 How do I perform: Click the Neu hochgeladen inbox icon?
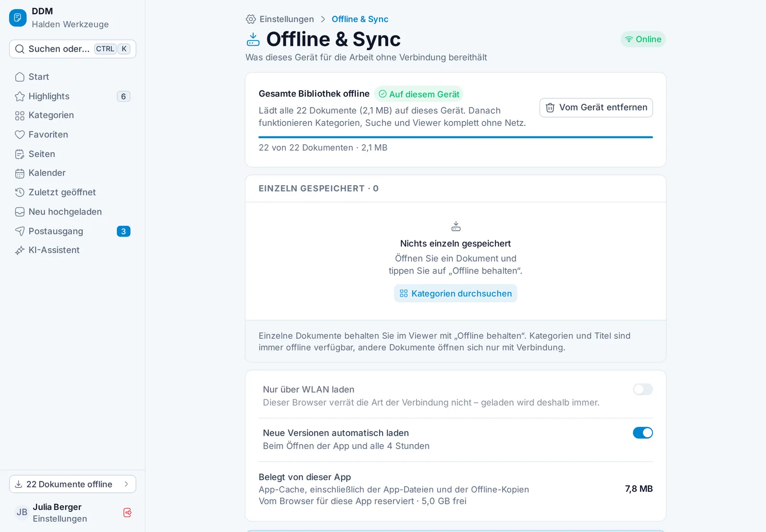[x=20, y=212]
